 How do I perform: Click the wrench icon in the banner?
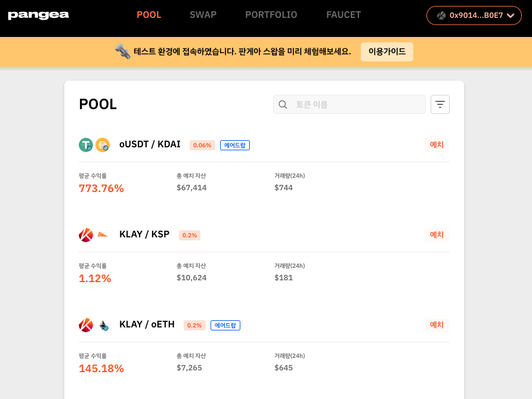(x=122, y=51)
